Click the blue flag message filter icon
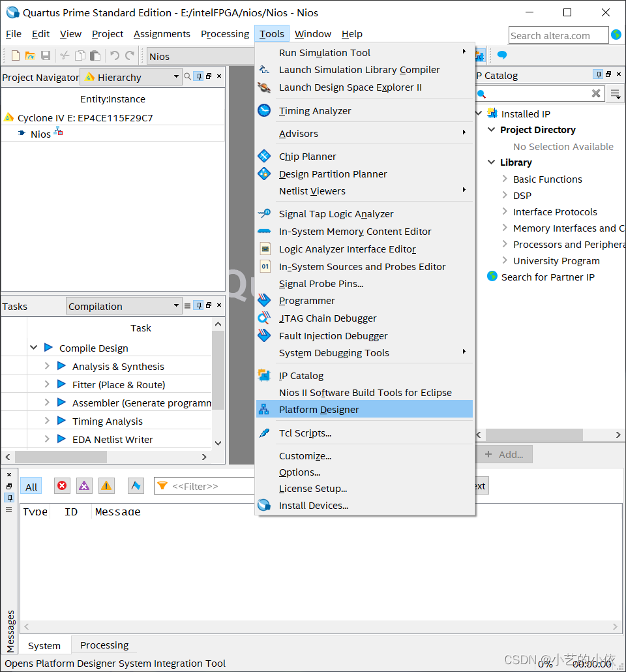This screenshot has width=626, height=672. click(136, 485)
